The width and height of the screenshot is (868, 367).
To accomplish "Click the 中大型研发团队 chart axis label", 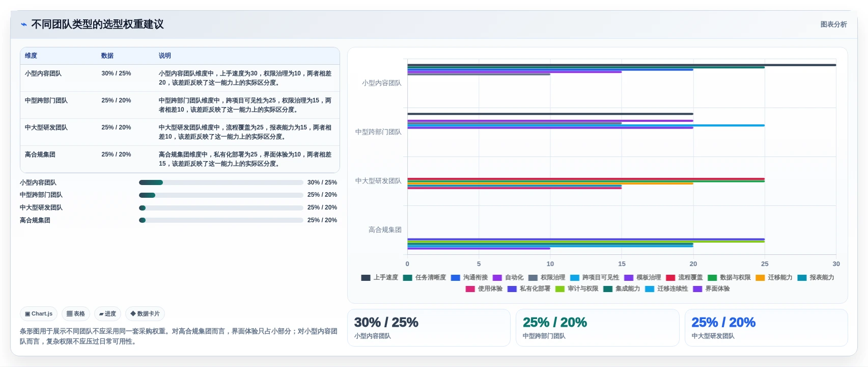I will [378, 181].
